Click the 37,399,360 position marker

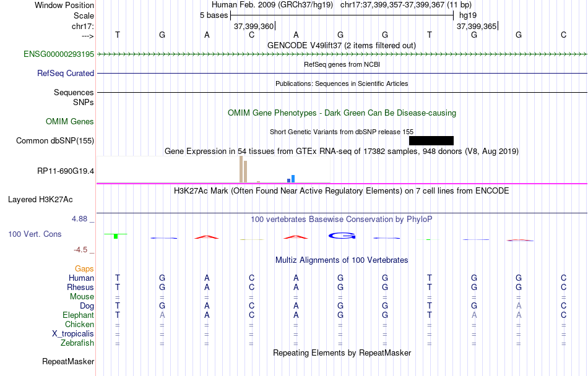point(254,26)
